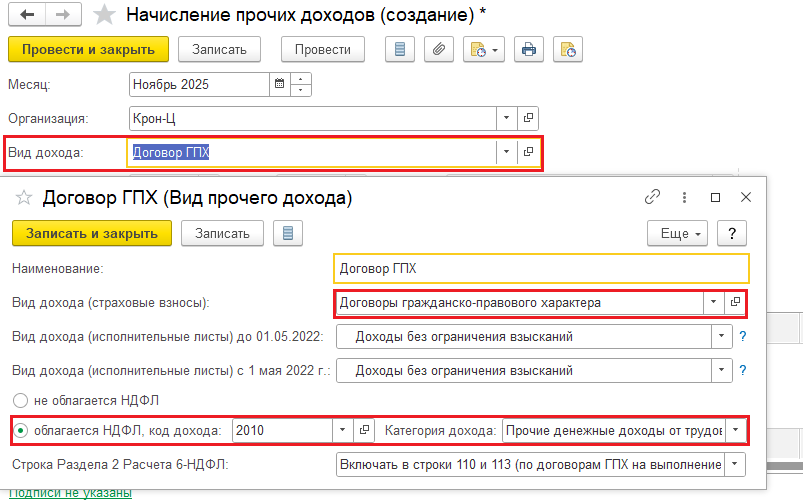Click the Строка Раздела 2 field text
The width and height of the screenshot is (803, 501).
pos(530,465)
